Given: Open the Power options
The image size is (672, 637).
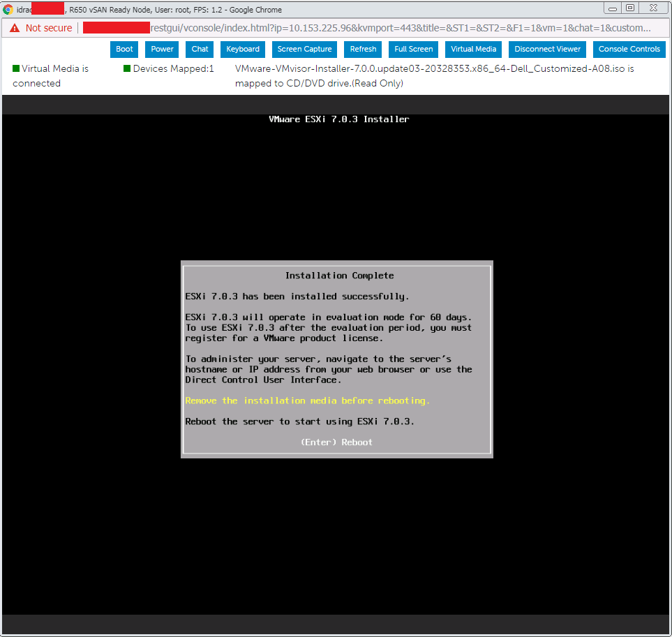Looking at the screenshot, I should point(162,50).
